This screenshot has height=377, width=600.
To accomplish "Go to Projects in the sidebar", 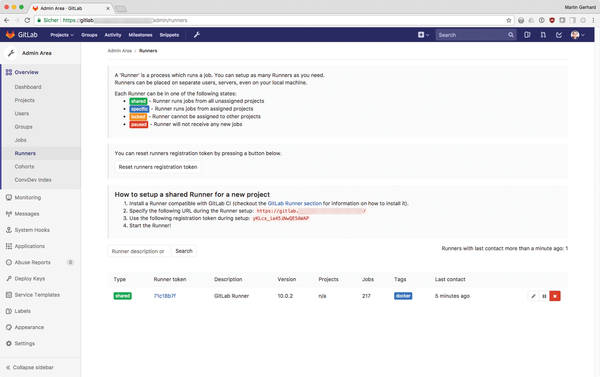I will coord(24,100).
